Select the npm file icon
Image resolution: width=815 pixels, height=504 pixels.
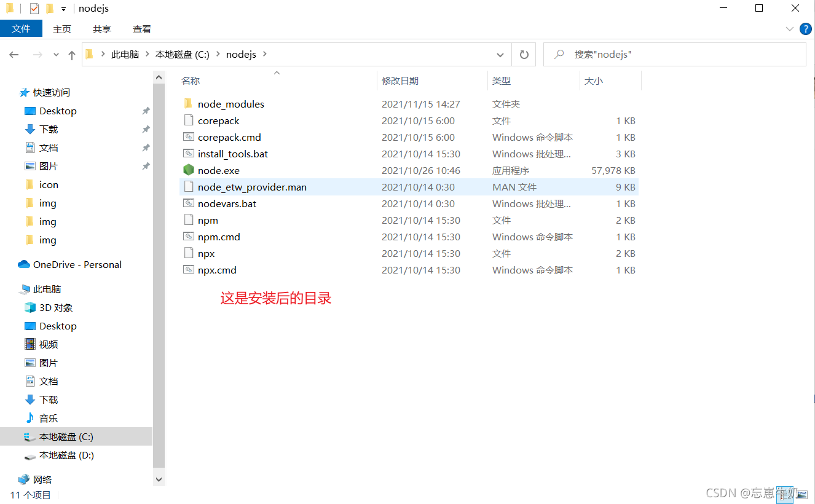click(x=188, y=220)
